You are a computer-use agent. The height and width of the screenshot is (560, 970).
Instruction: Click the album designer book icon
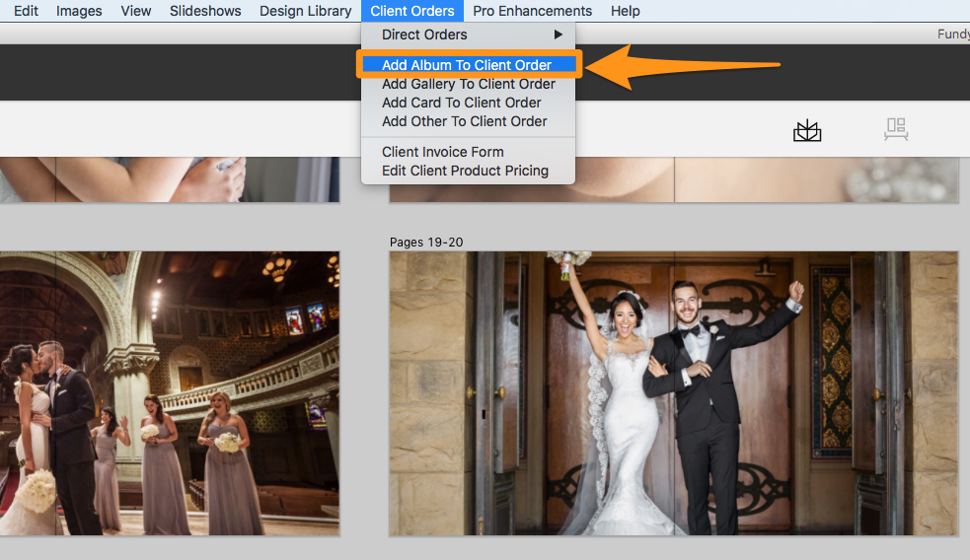(807, 130)
